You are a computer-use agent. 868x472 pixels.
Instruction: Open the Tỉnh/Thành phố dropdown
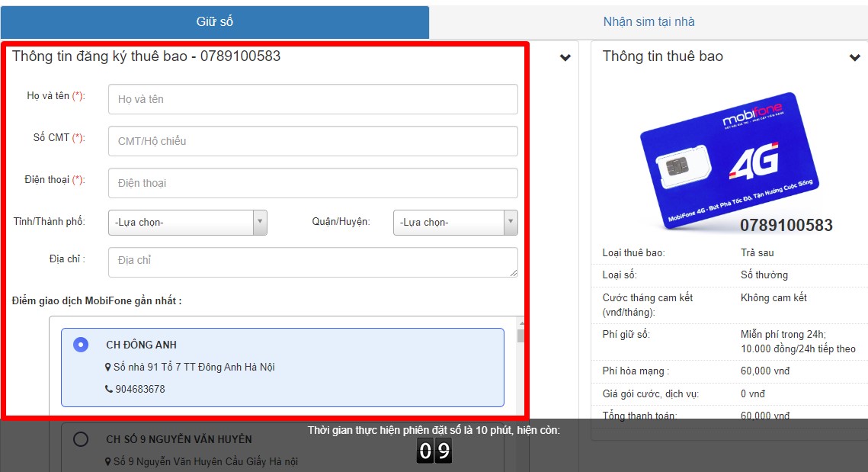pos(187,223)
